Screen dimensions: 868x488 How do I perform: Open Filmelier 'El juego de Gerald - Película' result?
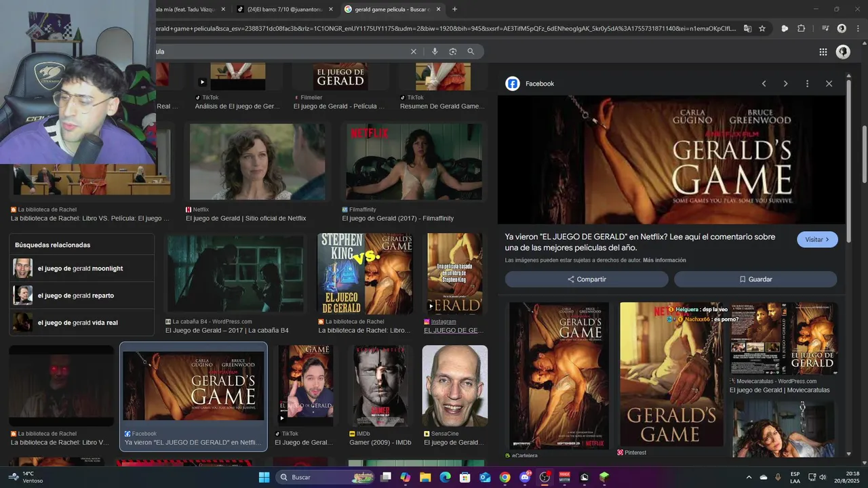(338, 106)
